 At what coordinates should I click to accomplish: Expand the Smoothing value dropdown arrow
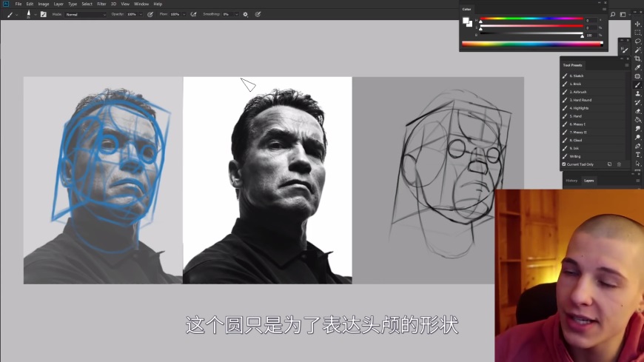tap(237, 14)
